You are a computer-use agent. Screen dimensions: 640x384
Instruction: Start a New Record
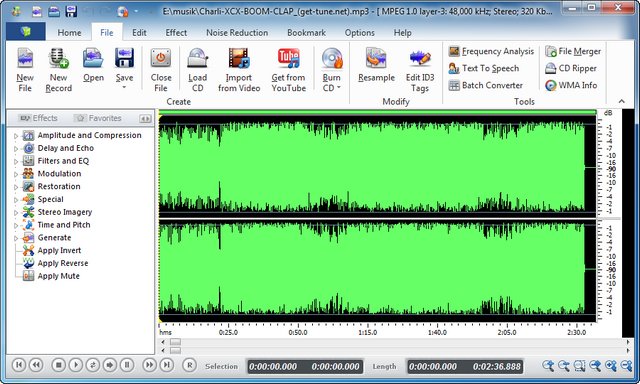pyautogui.click(x=58, y=58)
